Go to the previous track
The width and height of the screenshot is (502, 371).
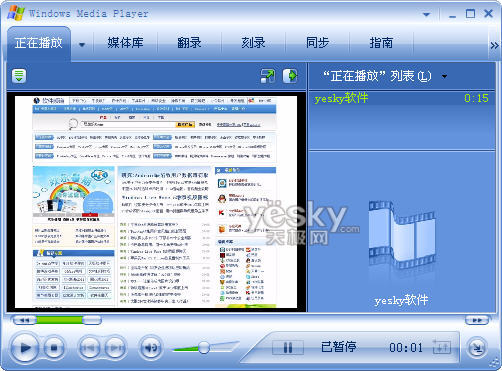pos(89,348)
